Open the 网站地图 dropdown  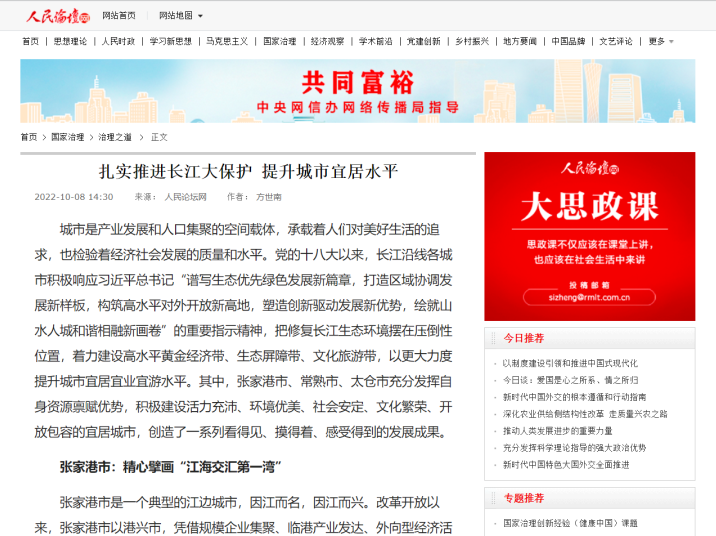180,16
